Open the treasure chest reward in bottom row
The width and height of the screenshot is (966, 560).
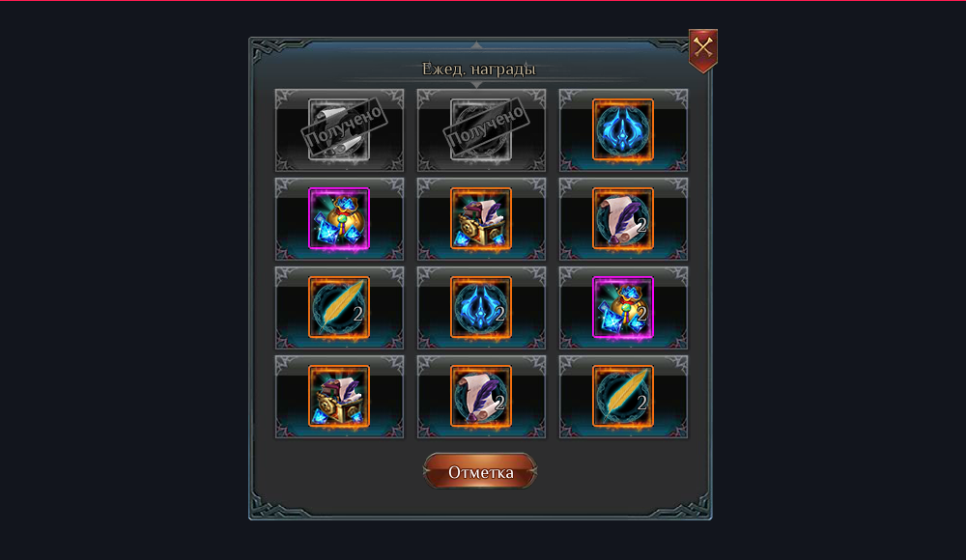339,396
